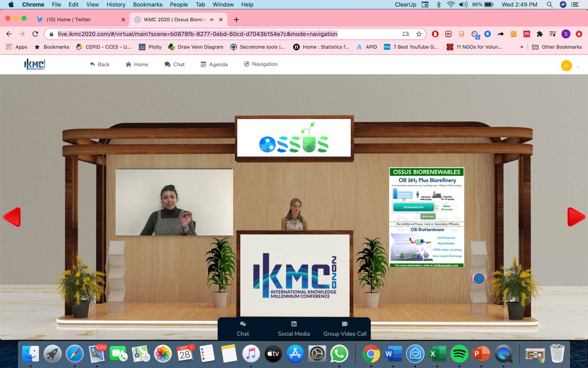Screen dimensions: 588x368
Task: Open the Draw Venn Diagram bookmark
Action: [x=196, y=47]
